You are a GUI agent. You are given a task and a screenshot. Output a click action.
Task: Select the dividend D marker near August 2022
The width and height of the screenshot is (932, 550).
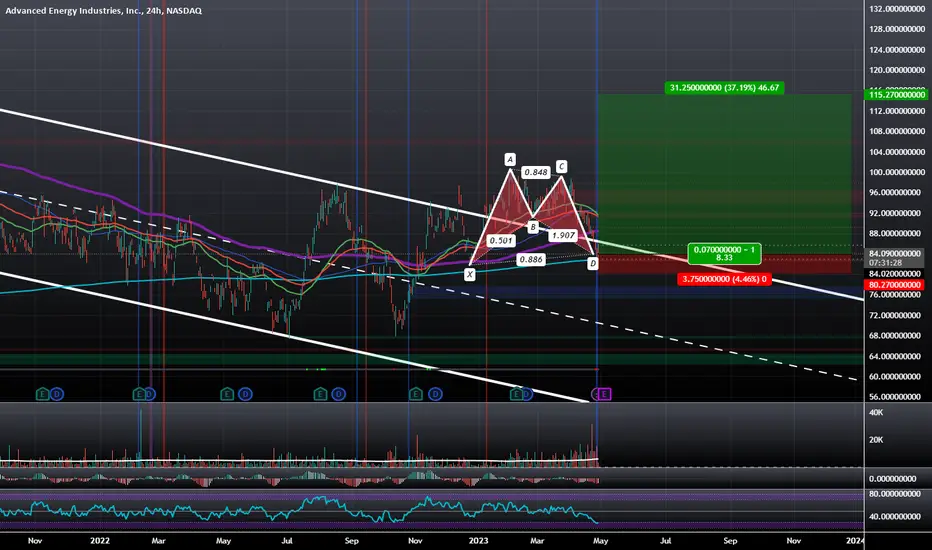(x=338, y=394)
